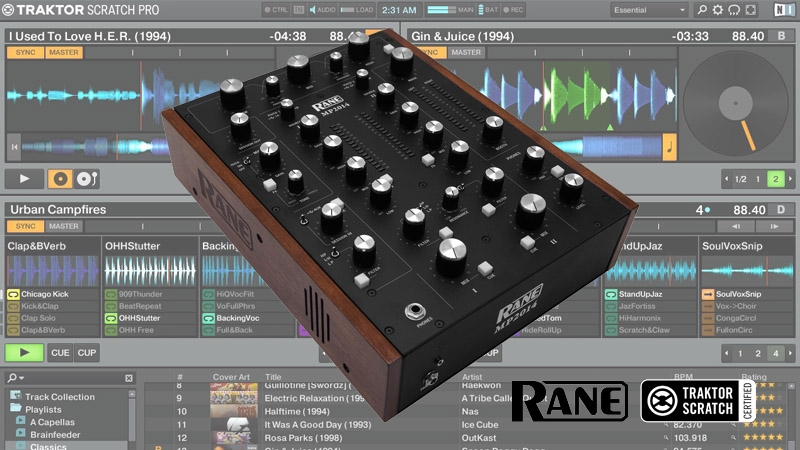Click the BAT battery indicator
800x450 pixels.
coord(488,10)
